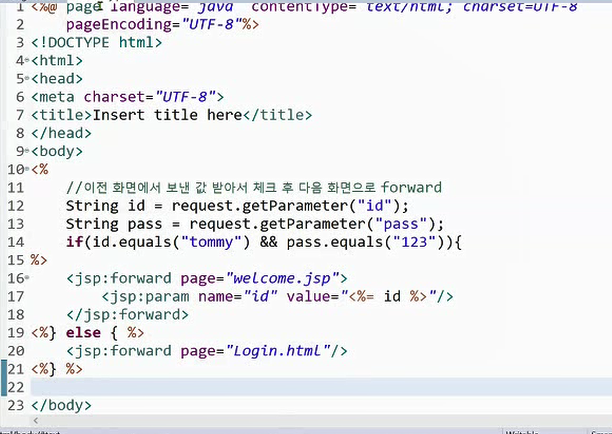Click the %> closing scriptlet on line 15
Screen dimensions: 612x434
point(39,260)
